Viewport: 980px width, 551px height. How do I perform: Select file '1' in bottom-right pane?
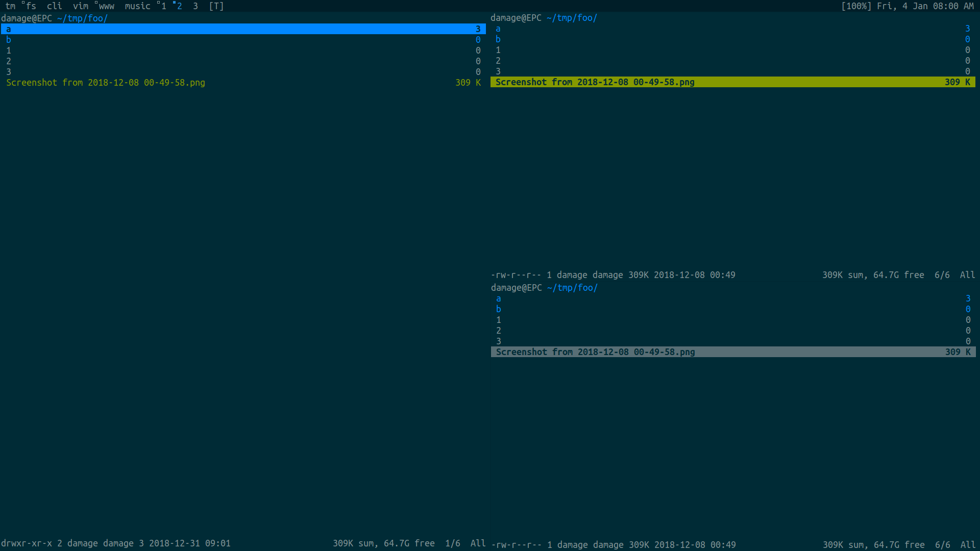click(x=499, y=320)
